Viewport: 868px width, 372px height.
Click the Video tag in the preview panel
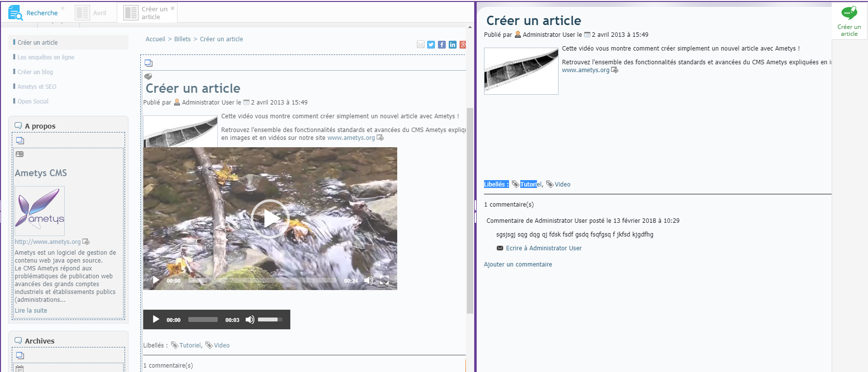click(x=562, y=185)
